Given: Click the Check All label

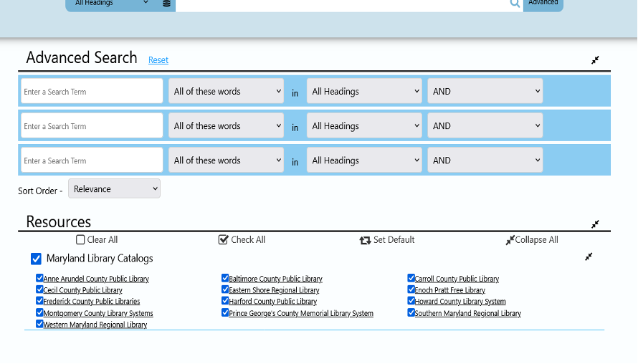Looking at the screenshot, I should tap(248, 240).
